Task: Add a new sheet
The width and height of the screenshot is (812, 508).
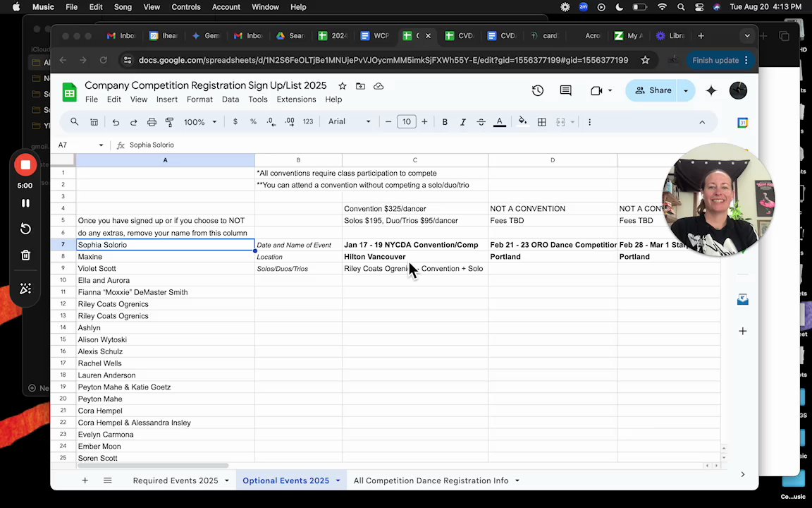Action: pyautogui.click(x=85, y=480)
